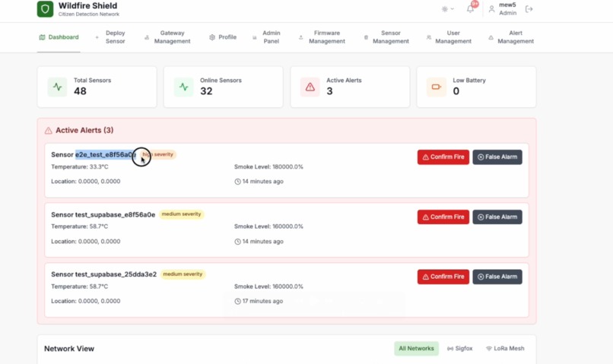Click the Wildfire Shield logo icon
613x364 pixels.
45,9
